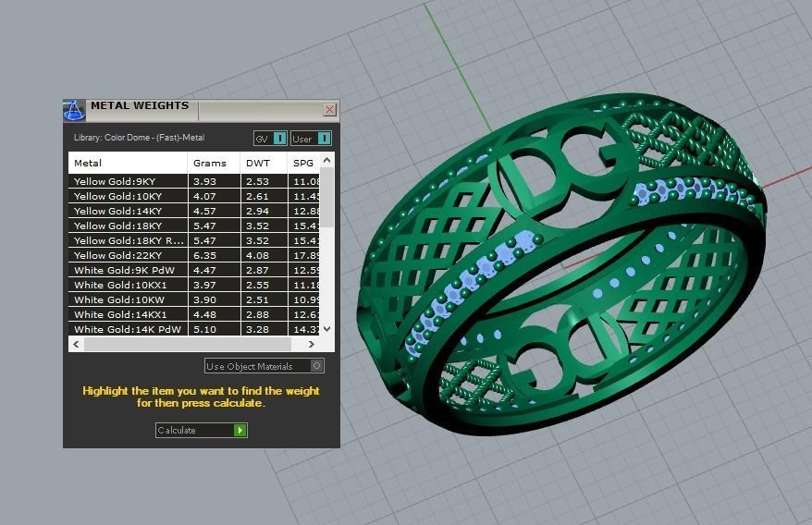This screenshot has height=525, width=812.
Task: Select the Yellow Gold:18KY row
Action: [194, 226]
